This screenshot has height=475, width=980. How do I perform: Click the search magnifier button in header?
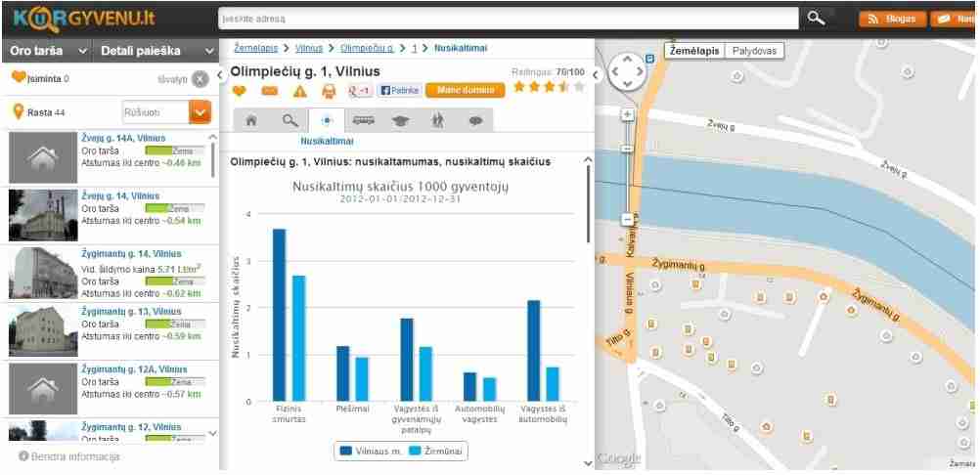coord(816,18)
